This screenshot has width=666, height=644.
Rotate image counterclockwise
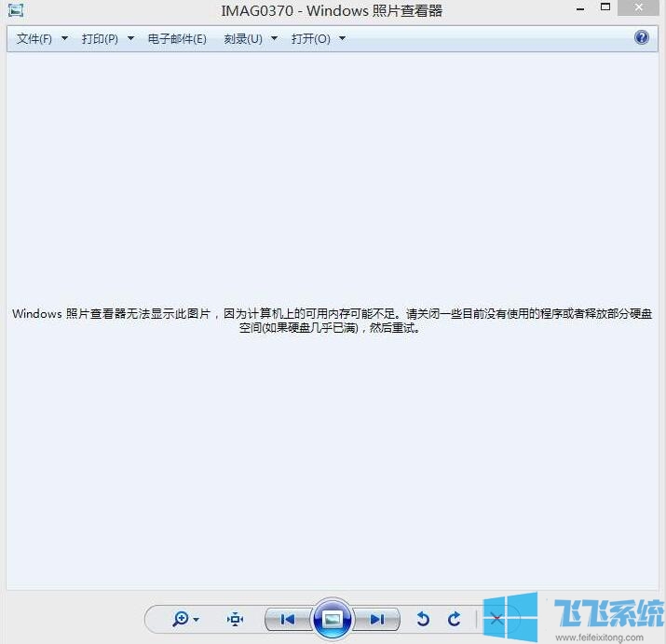click(x=423, y=619)
